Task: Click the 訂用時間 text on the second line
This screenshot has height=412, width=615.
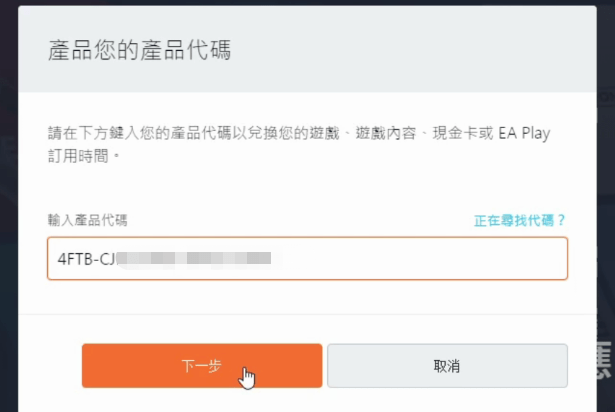Action: coord(78,156)
